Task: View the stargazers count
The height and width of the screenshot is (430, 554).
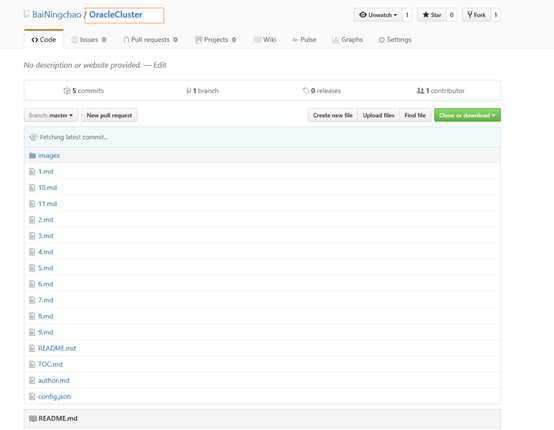Action: 452,15
